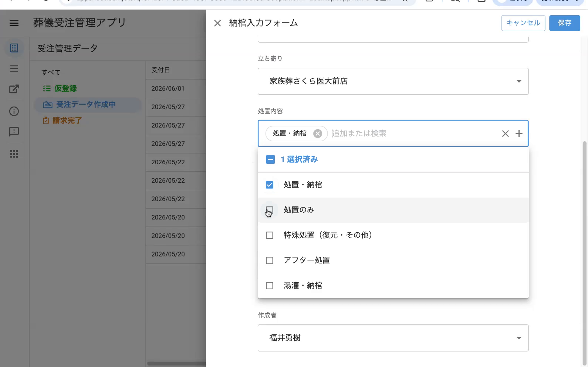
Task: Open the apps grid sidebar icon
Action: (x=14, y=154)
